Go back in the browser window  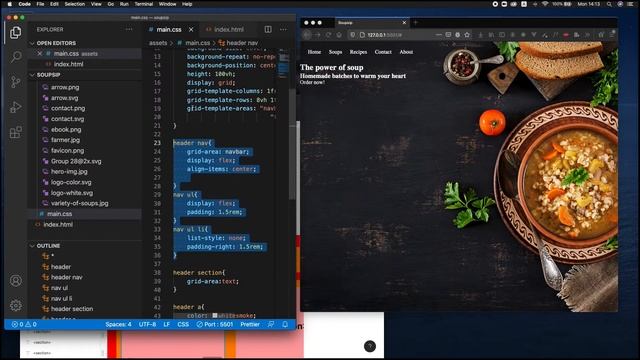[x=307, y=35]
